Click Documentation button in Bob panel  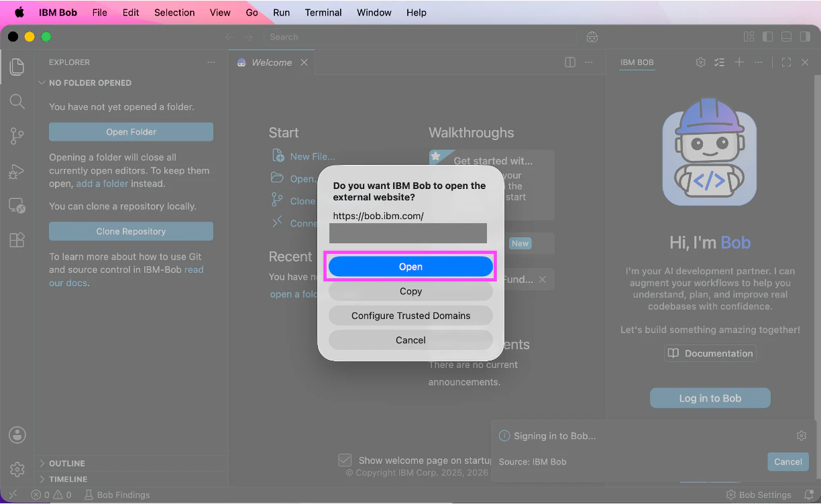tap(710, 353)
